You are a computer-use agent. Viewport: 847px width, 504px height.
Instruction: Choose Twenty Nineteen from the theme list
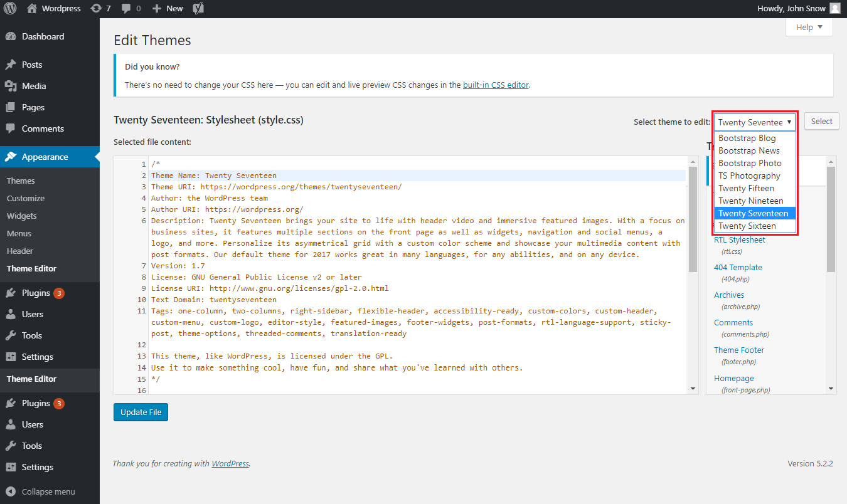(x=755, y=201)
